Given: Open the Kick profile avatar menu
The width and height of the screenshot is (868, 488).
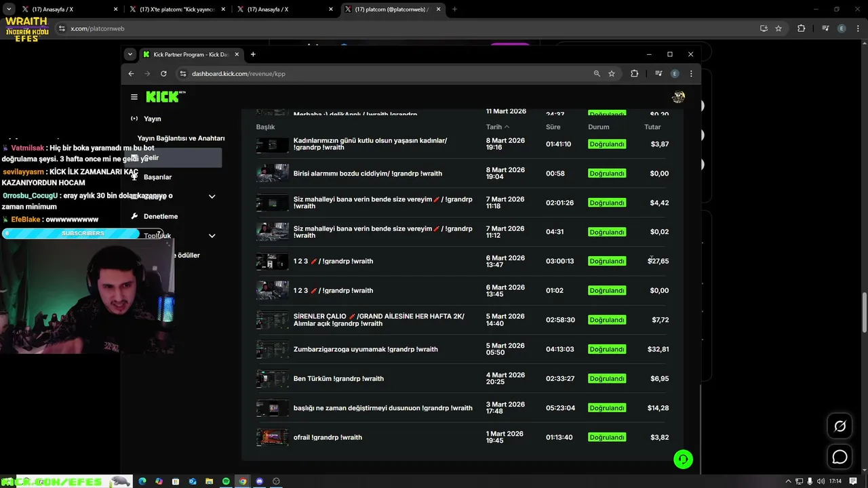Looking at the screenshot, I should pyautogui.click(x=678, y=97).
